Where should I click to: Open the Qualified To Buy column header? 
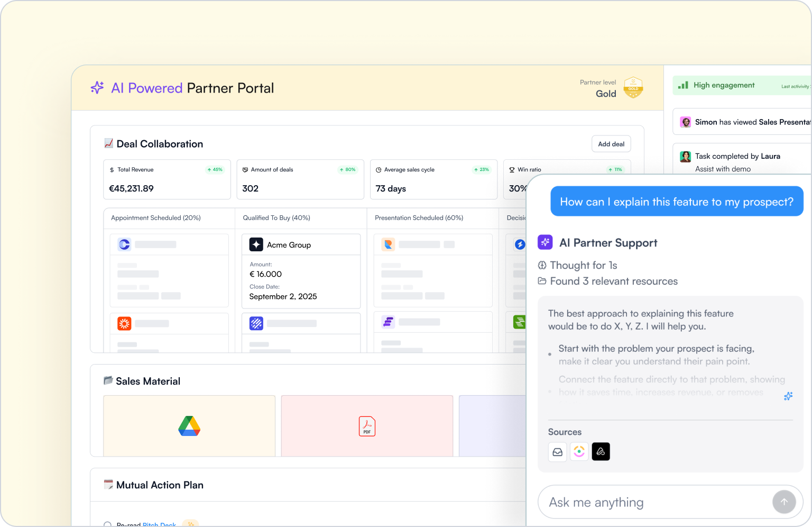276,217
